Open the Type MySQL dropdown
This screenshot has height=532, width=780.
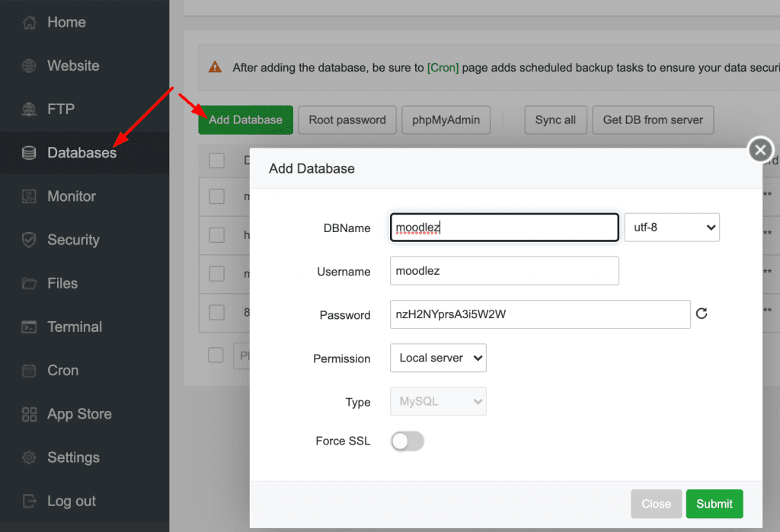coord(437,401)
